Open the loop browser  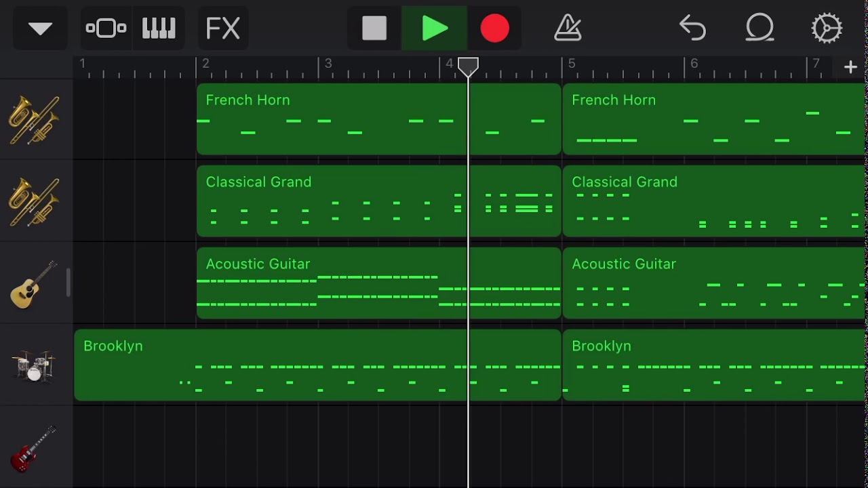pos(759,28)
